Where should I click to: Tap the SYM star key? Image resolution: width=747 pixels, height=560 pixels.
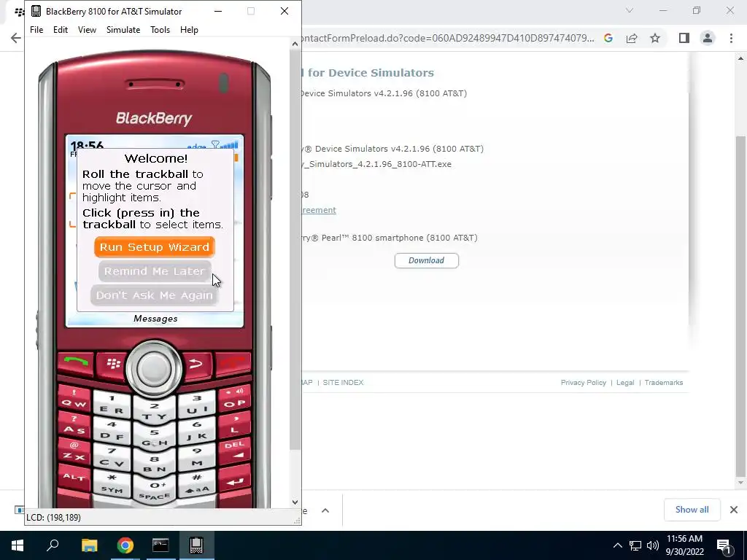[x=112, y=483]
